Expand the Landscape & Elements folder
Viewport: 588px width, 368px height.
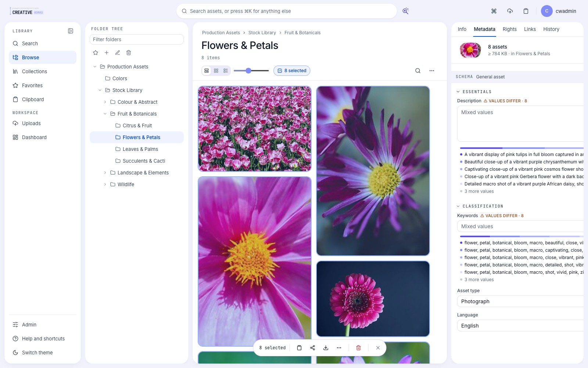(105, 173)
